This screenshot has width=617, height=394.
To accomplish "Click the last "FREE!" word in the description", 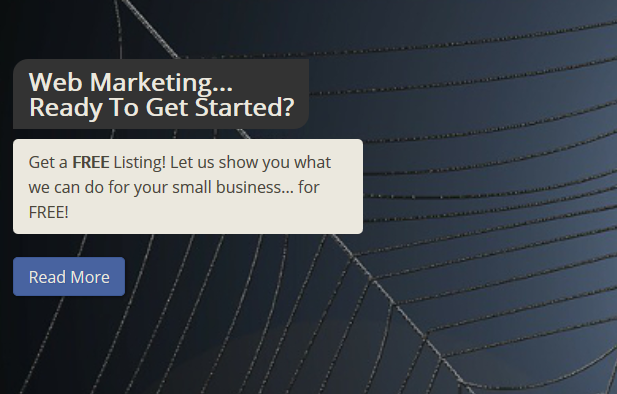I will [49, 213].
